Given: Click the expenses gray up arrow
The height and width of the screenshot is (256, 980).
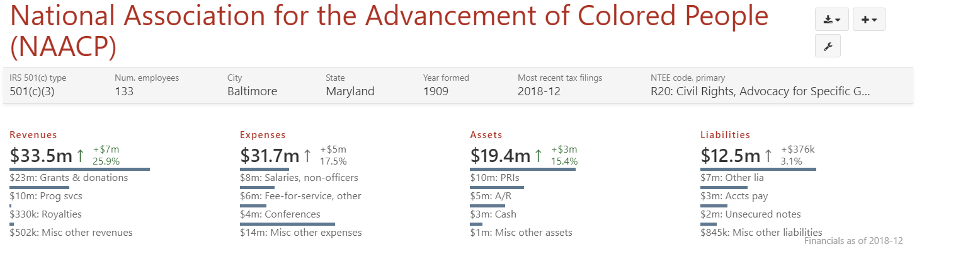Looking at the screenshot, I should [307, 155].
